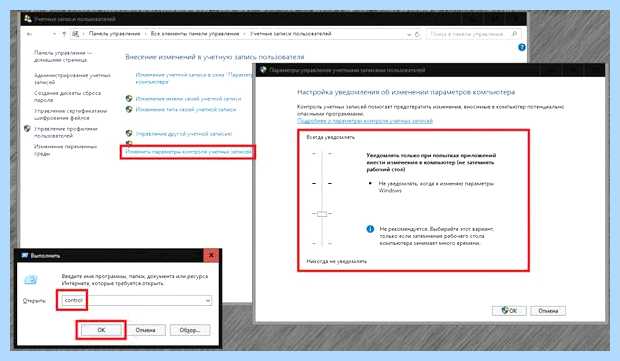
Task: Click the up arrow in Control Panel navigation
Action: coord(64,34)
